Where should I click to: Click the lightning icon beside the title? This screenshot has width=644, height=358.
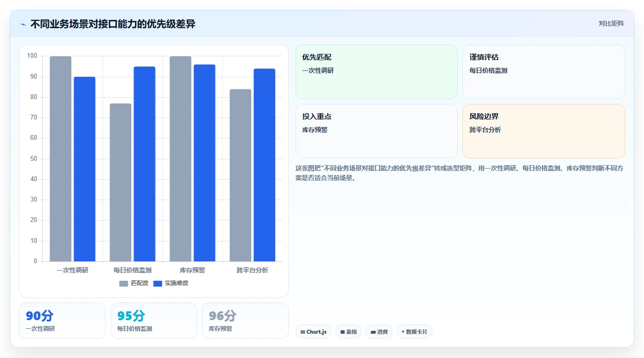tap(23, 24)
